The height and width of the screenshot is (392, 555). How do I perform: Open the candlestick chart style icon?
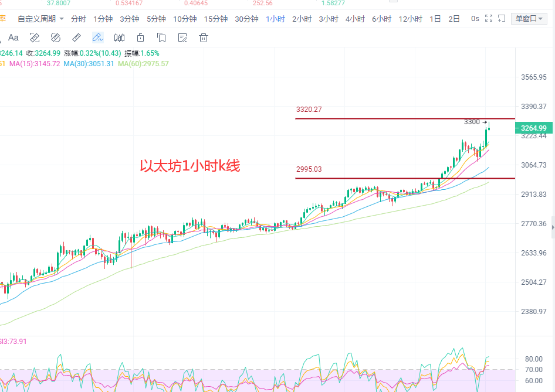(119, 38)
